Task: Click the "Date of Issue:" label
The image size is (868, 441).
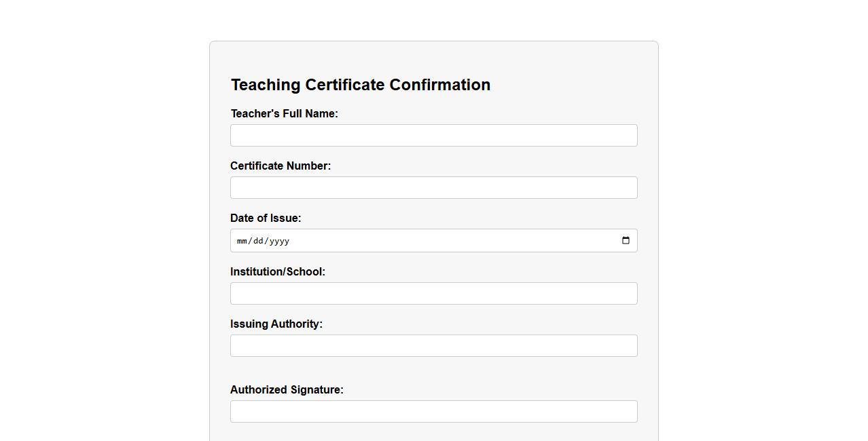Action: (x=266, y=218)
